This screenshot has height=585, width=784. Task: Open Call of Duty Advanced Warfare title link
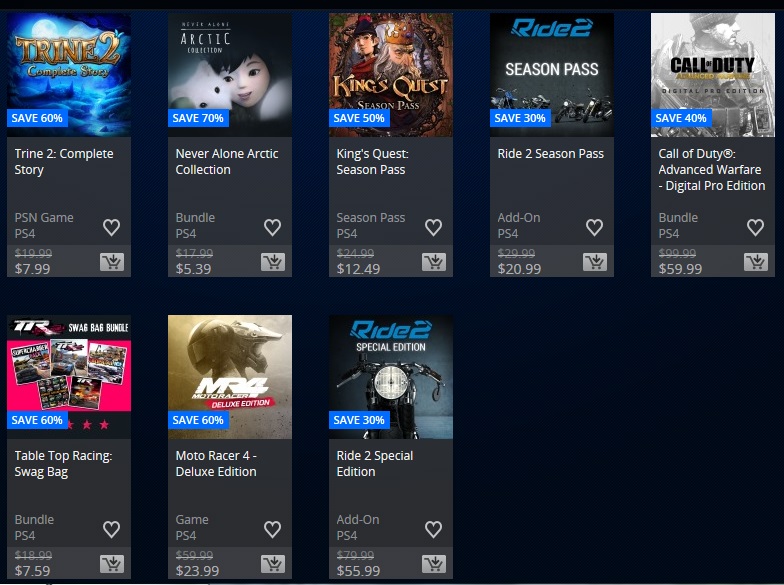click(712, 170)
